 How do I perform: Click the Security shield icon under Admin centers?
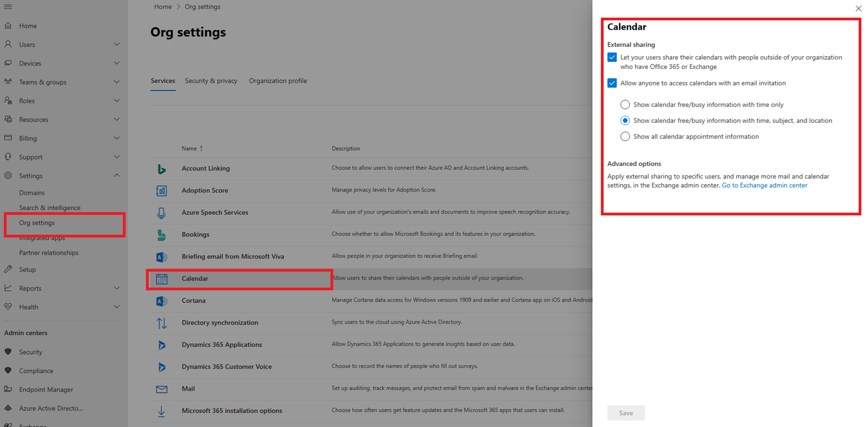point(8,352)
